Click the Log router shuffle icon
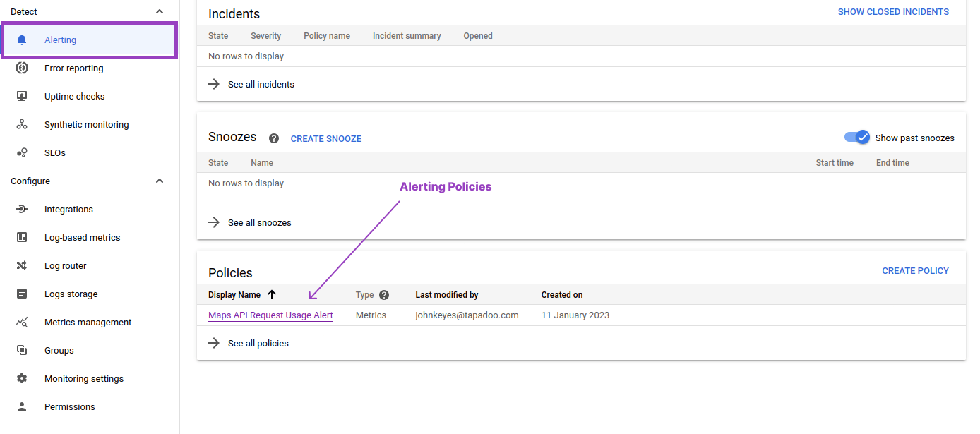Viewport: 980px width, 434px height. pyautogui.click(x=22, y=266)
